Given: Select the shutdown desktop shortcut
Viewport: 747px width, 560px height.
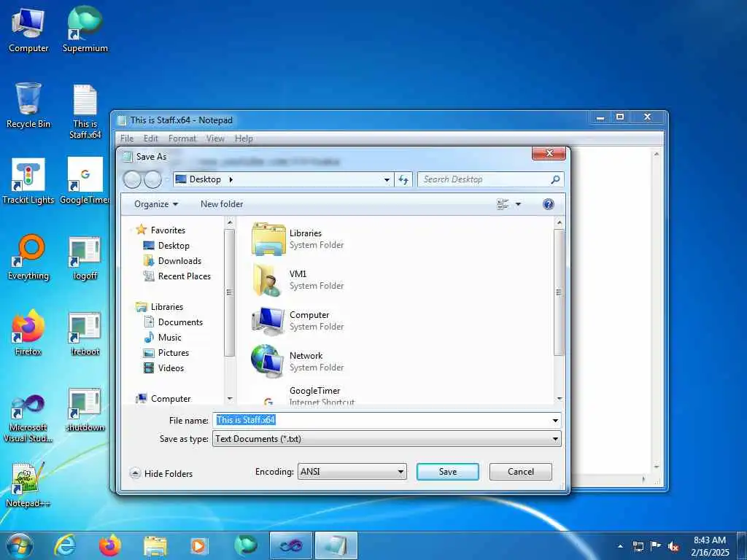Looking at the screenshot, I should (85, 410).
